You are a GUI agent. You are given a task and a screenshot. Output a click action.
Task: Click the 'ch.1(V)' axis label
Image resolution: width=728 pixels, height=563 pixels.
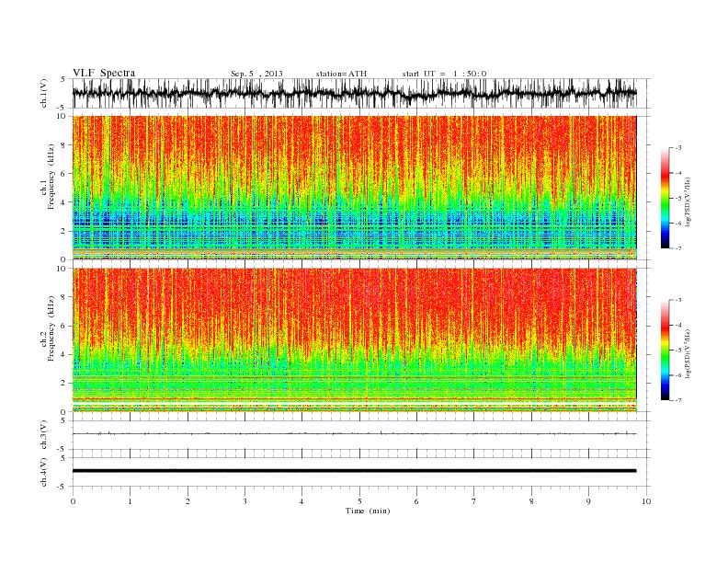coord(44,95)
